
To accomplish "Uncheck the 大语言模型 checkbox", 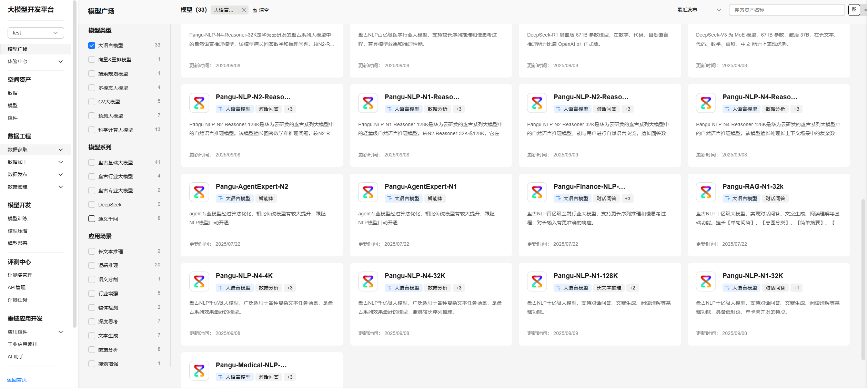I will [x=92, y=45].
